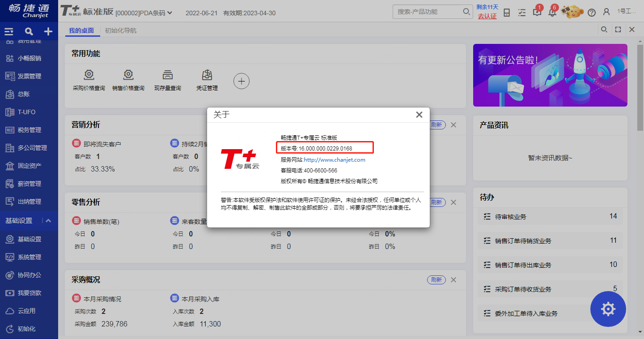Click the circled plus to add function

(x=241, y=81)
